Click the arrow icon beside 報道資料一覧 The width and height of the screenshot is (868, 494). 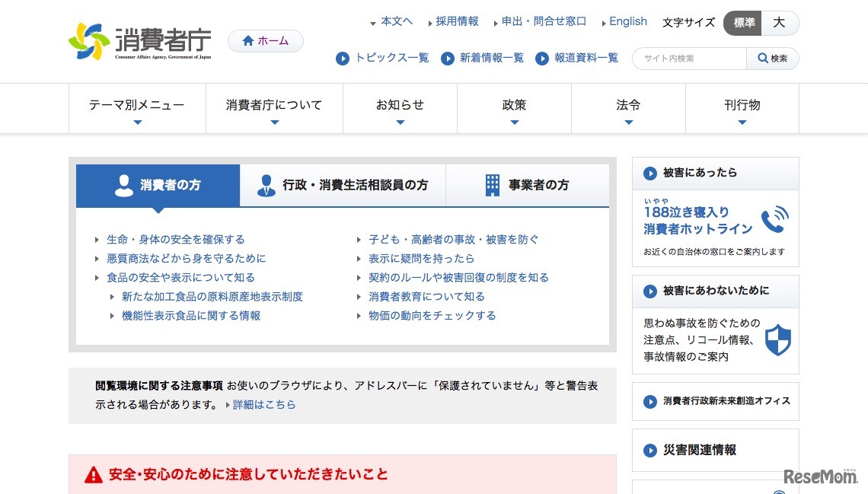click(x=542, y=58)
